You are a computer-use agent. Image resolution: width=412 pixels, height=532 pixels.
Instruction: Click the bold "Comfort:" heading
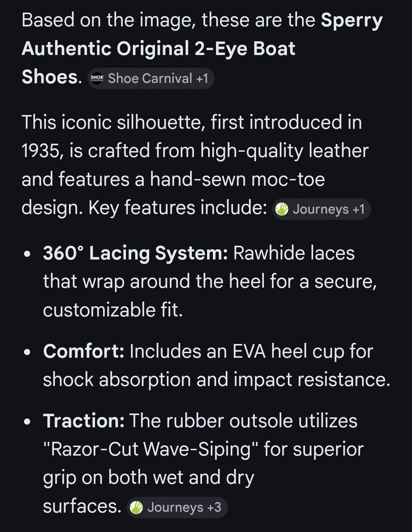click(84, 352)
